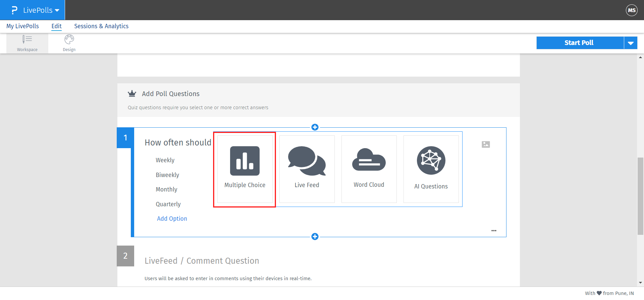Open the three-dot question options menu
The height and width of the screenshot is (300, 644).
click(494, 231)
